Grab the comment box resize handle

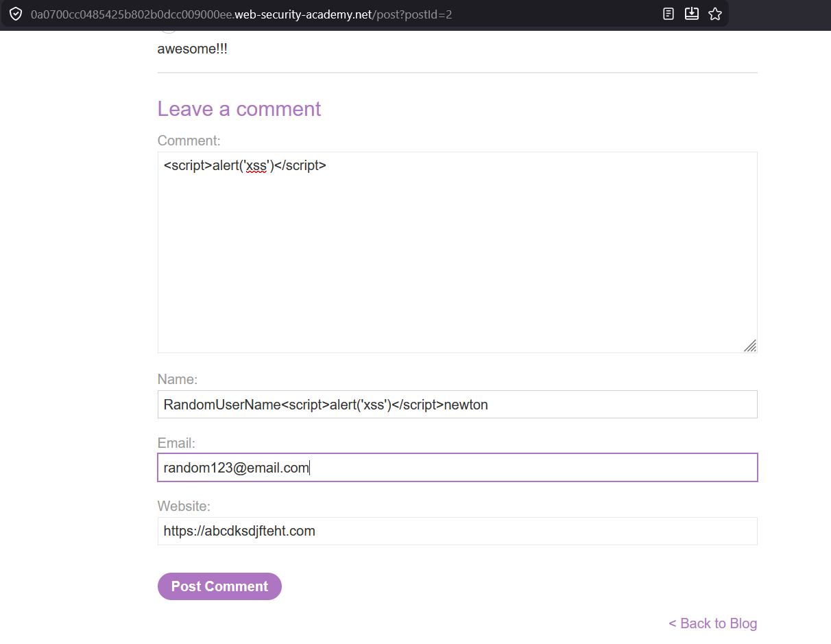750,346
